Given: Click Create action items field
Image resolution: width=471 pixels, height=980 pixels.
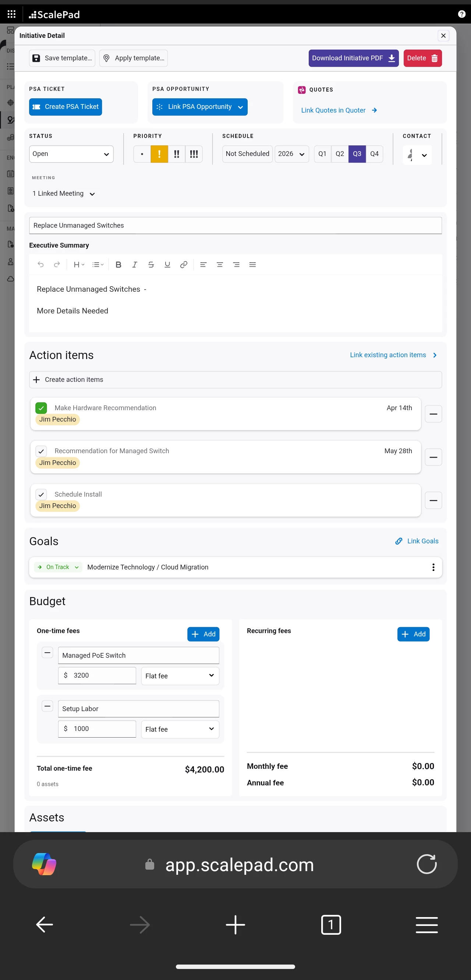Looking at the screenshot, I should (235, 380).
